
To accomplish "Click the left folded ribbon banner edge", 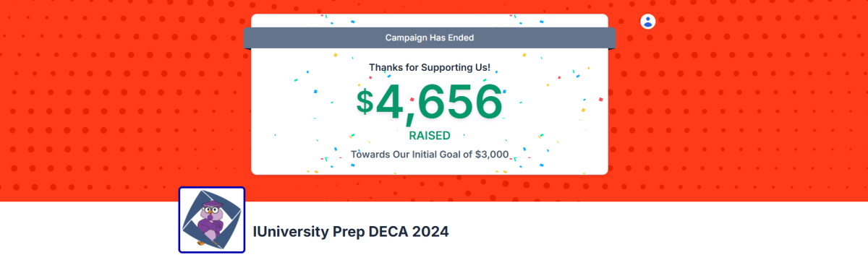I will tap(247, 38).
